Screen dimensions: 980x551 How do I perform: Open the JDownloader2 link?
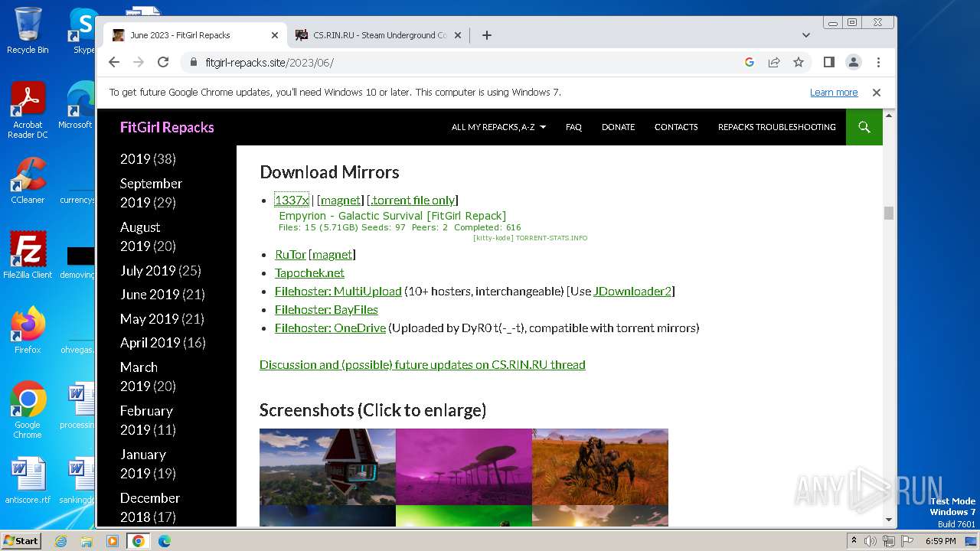pos(632,291)
